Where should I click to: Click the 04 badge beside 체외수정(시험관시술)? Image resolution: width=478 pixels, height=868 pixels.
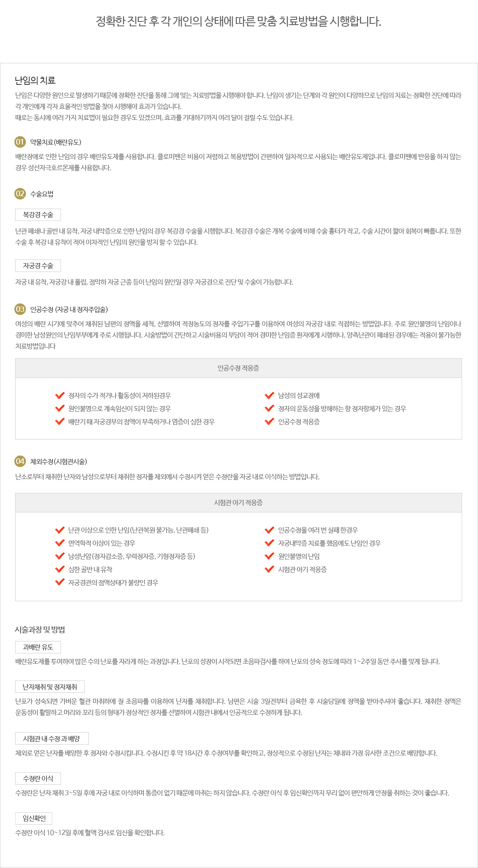[x=20, y=461]
